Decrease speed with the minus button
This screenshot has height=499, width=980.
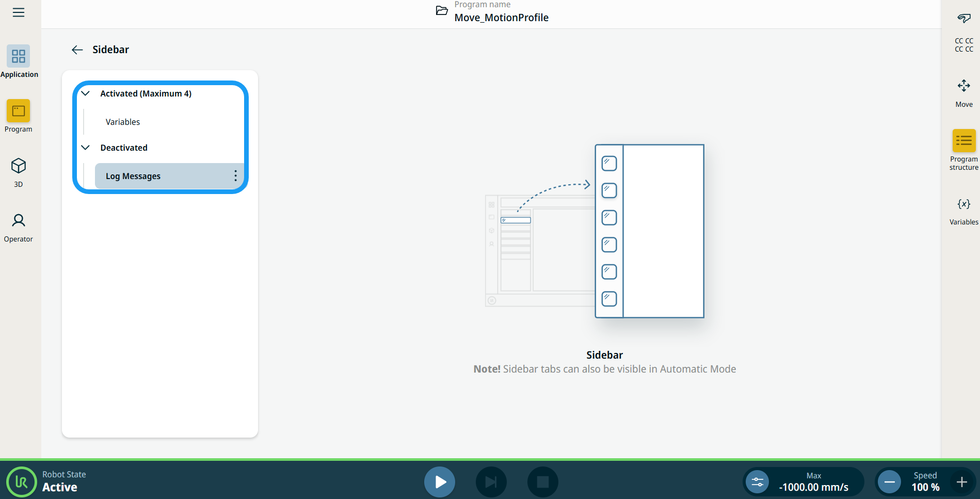click(889, 482)
